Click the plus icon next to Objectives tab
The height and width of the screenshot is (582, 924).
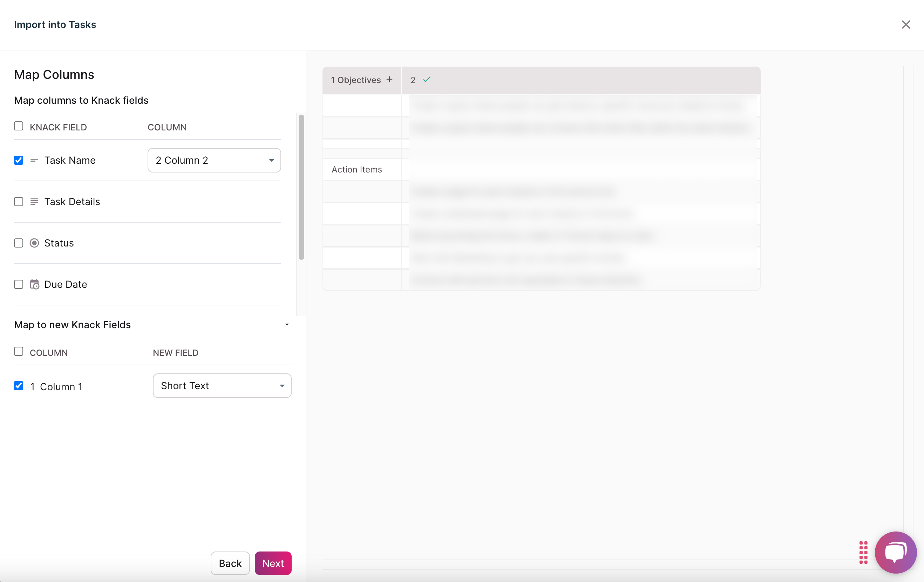389,80
